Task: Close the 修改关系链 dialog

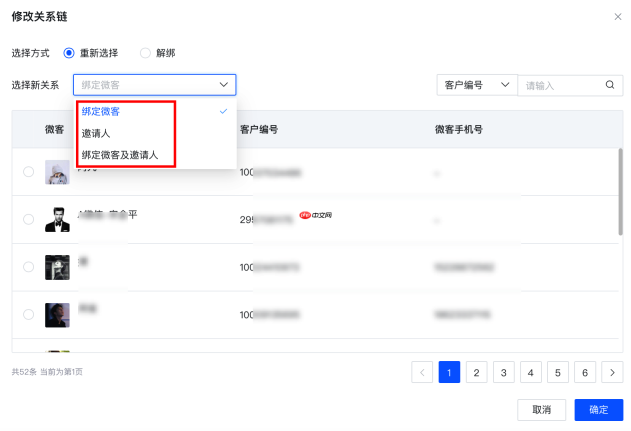Action: point(618,16)
